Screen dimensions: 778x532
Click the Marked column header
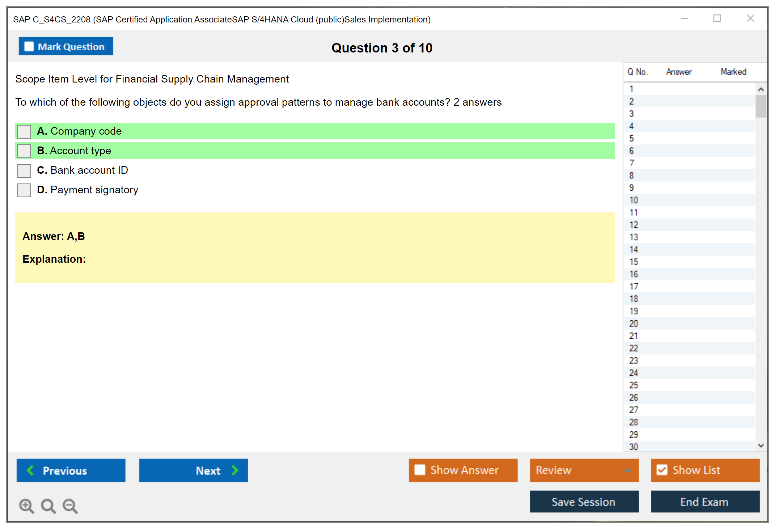pyautogui.click(x=733, y=72)
